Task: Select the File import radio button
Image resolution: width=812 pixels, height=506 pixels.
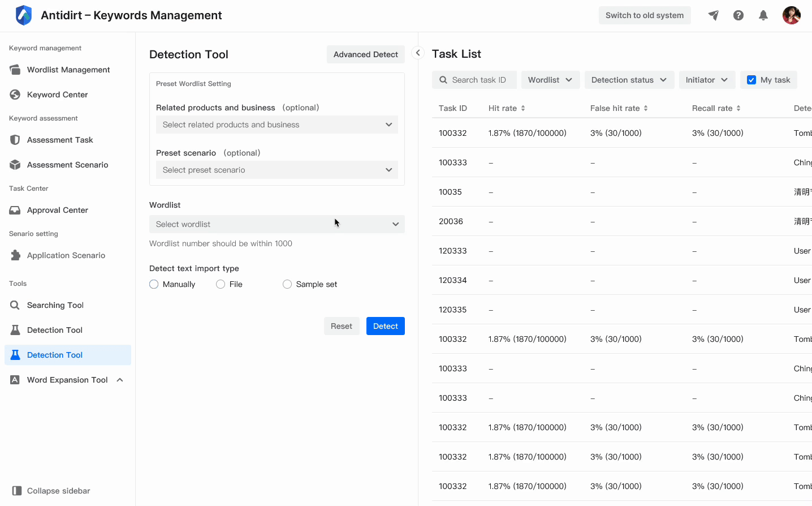Action: pyautogui.click(x=221, y=284)
